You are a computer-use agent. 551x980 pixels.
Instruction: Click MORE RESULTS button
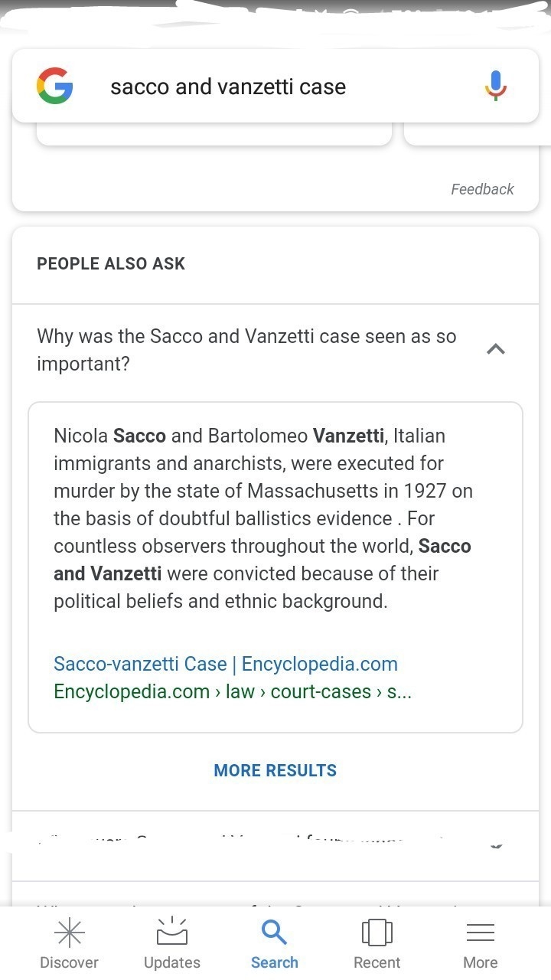coord(275,771)
